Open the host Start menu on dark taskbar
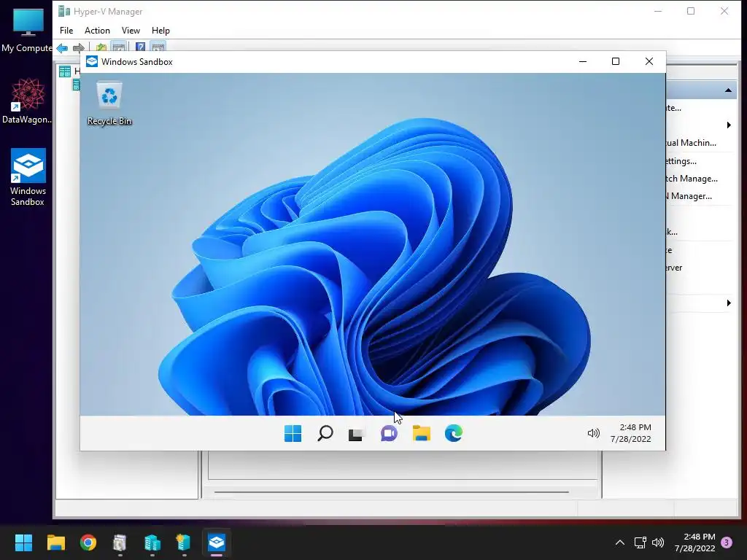 coord(23,542)
